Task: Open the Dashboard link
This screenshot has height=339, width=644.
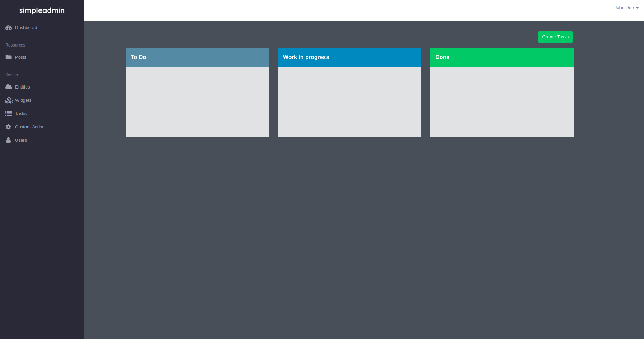Action: pos(26,27)
